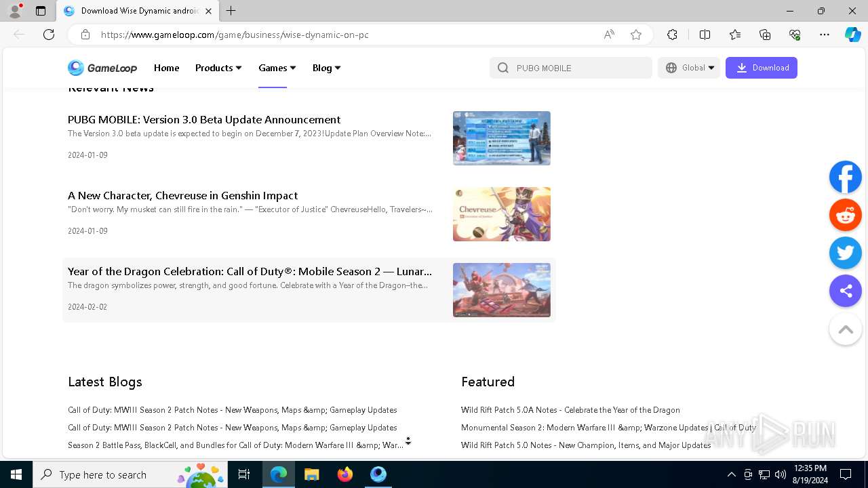The image size is (868, 488).
Task: Share page on Reddit
Action: click(x=846, y=215)
